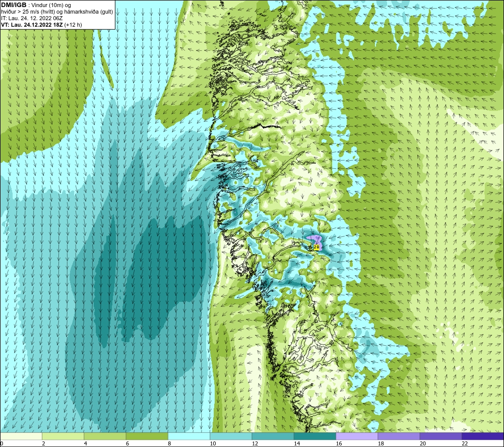
Task: Select the 18-20 m/s purple swatch
Action: coord(399,436)
